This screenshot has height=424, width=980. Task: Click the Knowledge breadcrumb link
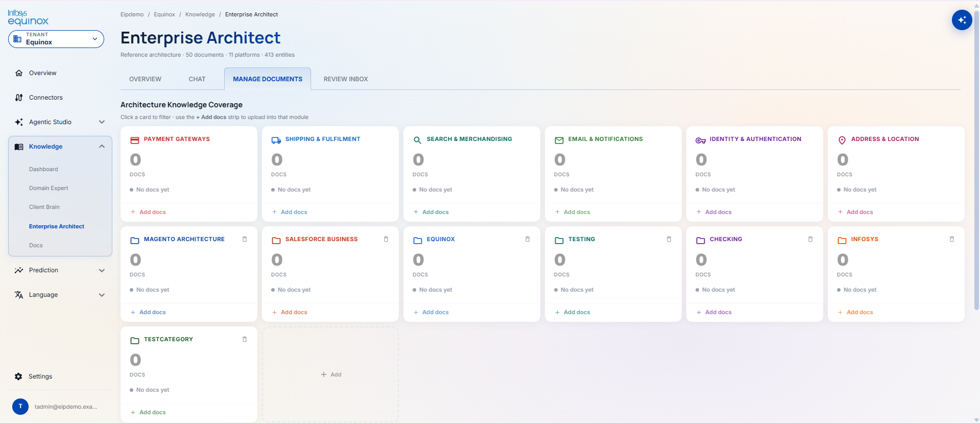(x=200, y=14)
